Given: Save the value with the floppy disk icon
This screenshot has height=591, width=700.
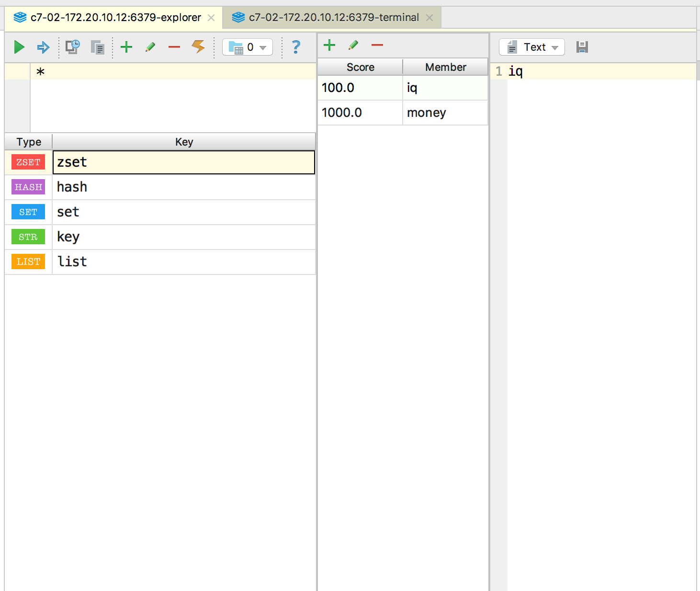Looking at the screenshot, I should tap(582, 47).
